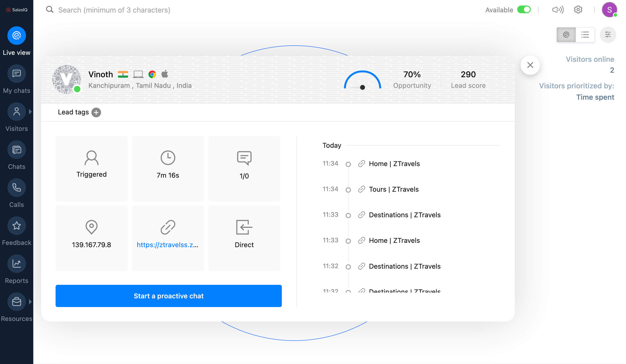Open settings gear icon

[x=578, y=10]
